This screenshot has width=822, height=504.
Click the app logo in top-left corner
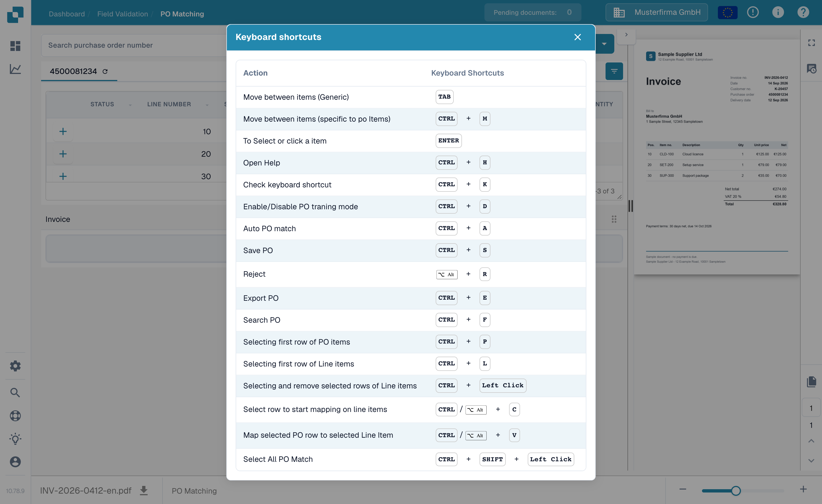(15, 14)
